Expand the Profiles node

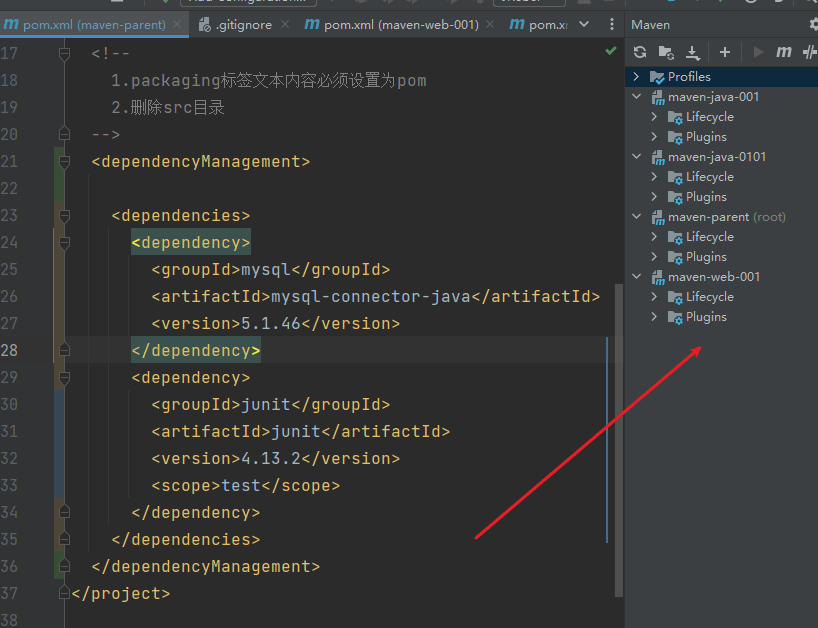(x=636, y=77)
